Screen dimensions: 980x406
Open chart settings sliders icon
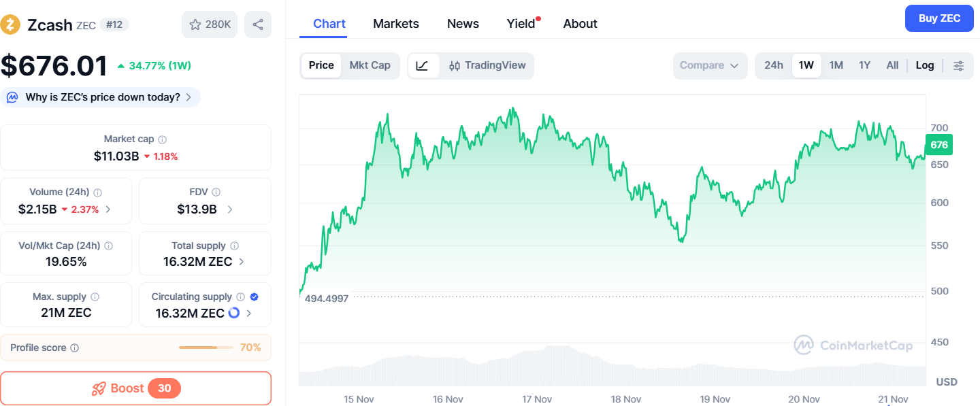958,65
